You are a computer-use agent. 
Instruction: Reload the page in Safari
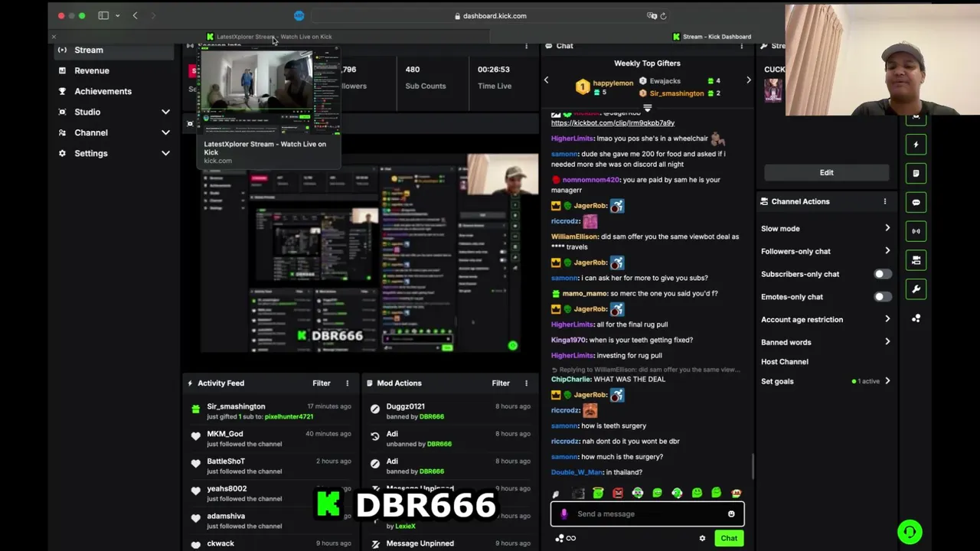pyautogui.click(x=663, y=15)
